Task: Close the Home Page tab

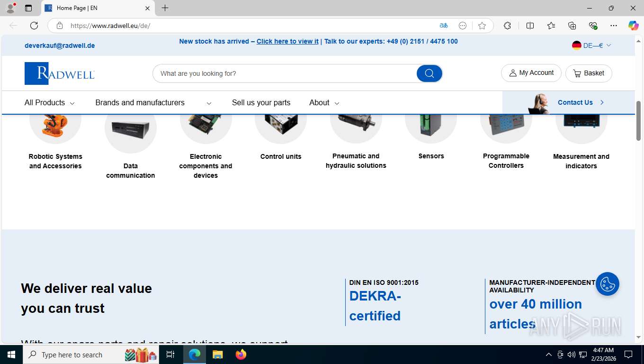Action: coord(147,8)
